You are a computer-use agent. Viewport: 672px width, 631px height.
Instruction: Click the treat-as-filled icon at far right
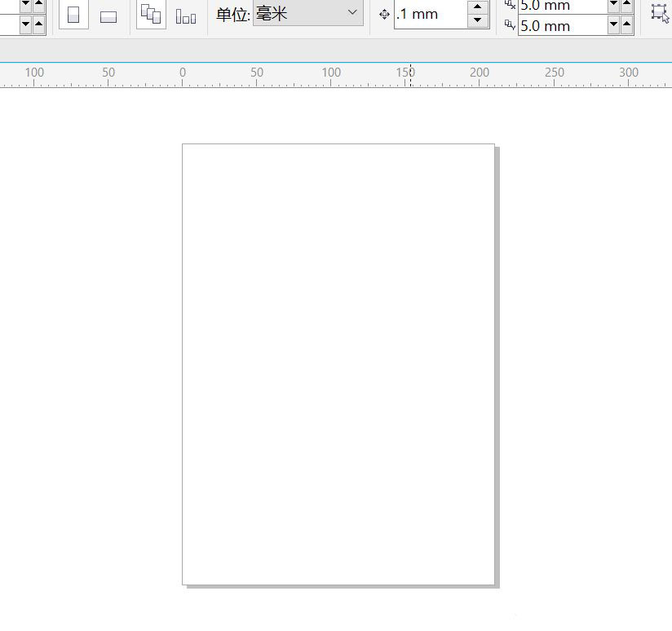click(660, 12)
